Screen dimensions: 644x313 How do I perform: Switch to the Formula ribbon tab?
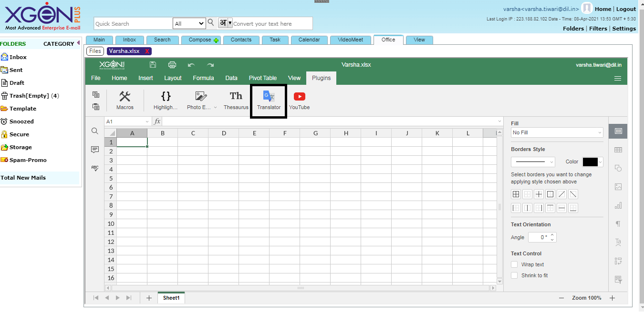click(x=203, y=78)
